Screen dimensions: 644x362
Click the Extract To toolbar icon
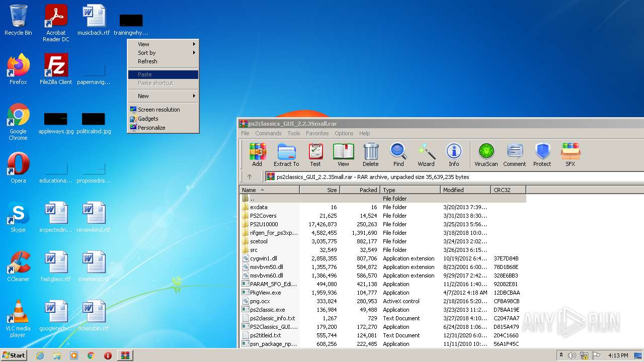286,155
